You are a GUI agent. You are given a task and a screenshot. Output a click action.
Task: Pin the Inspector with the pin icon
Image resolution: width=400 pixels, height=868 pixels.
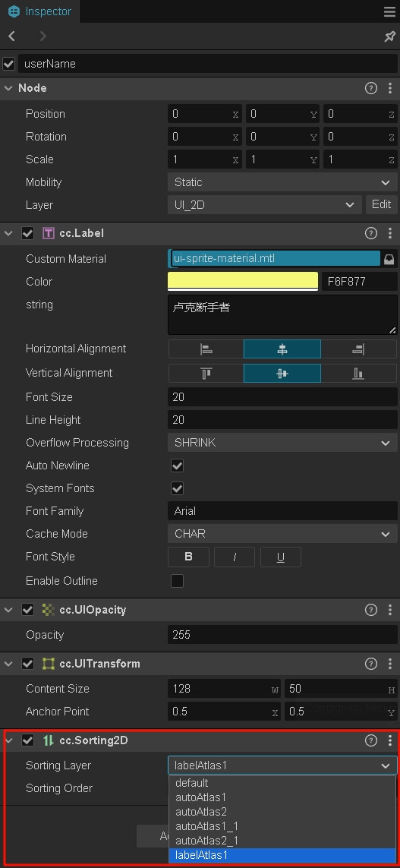389,36
